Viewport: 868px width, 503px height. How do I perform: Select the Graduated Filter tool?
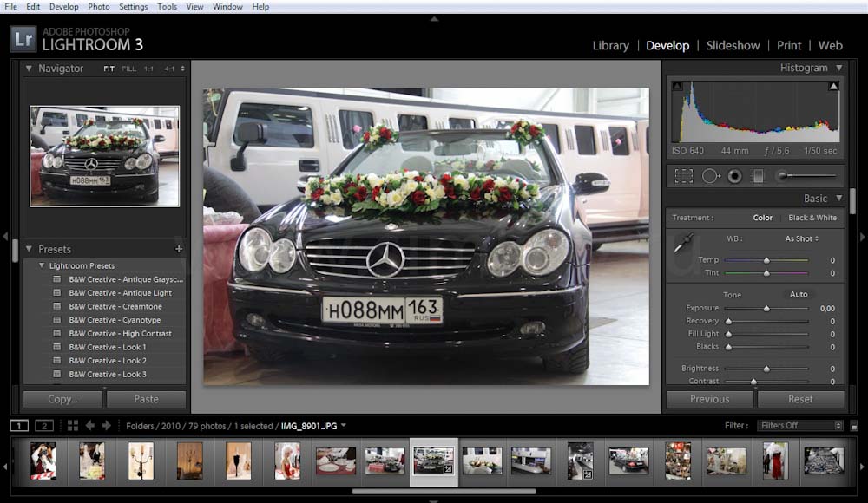(x=758, y=177)
